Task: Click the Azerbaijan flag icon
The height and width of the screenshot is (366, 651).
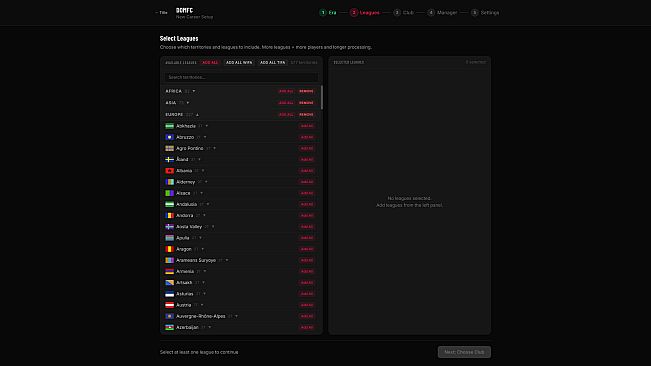Action: (169, 327)
